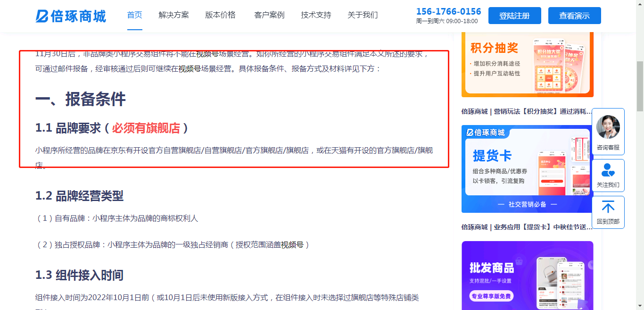The image size is (644, 310).
Task: Open 技术支持 menu item
Action: point(316,15)
